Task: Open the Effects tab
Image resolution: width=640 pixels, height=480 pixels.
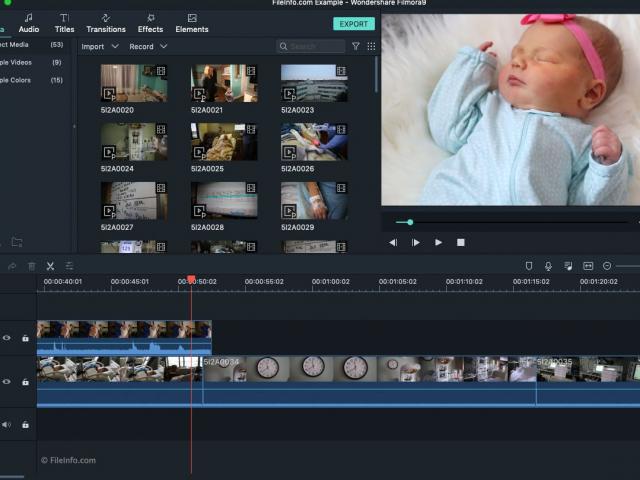Action: click(150, 23)
